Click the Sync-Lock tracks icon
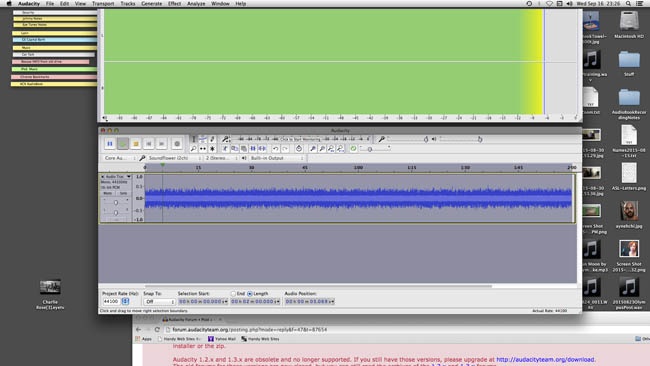Screen dimensions: 650x366 (x=299, y=148)
